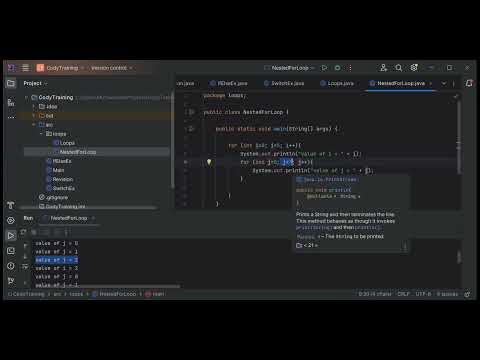Open more tool windows ellipsis in sidebar
Screen dimensions: 480x360
coord(11,117)
